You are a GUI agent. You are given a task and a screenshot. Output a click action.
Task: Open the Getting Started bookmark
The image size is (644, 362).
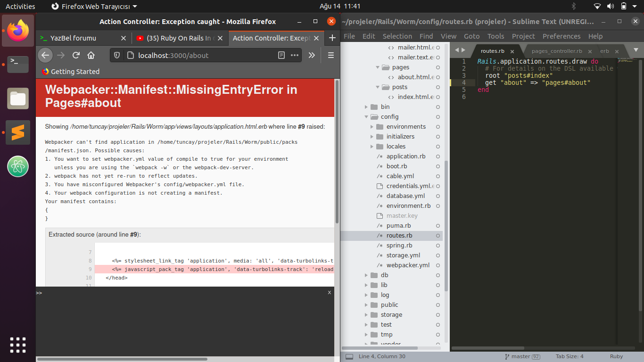click(71, 72)
